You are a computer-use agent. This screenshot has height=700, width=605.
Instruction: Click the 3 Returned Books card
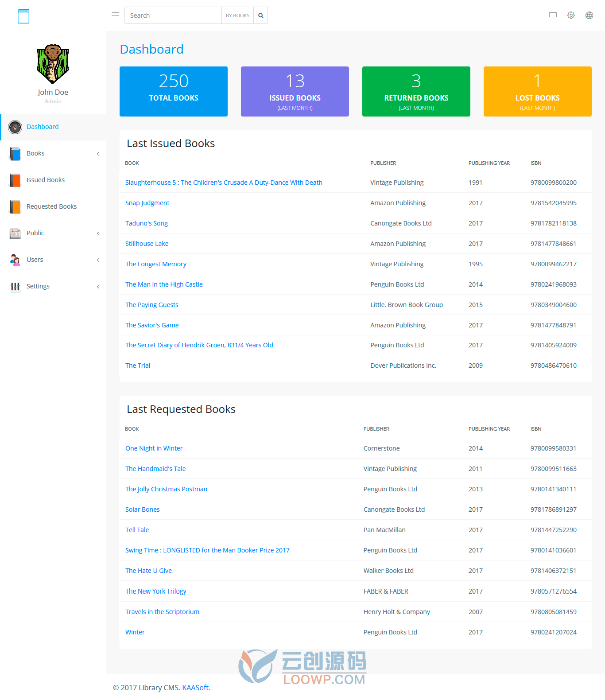pos(416,91)
